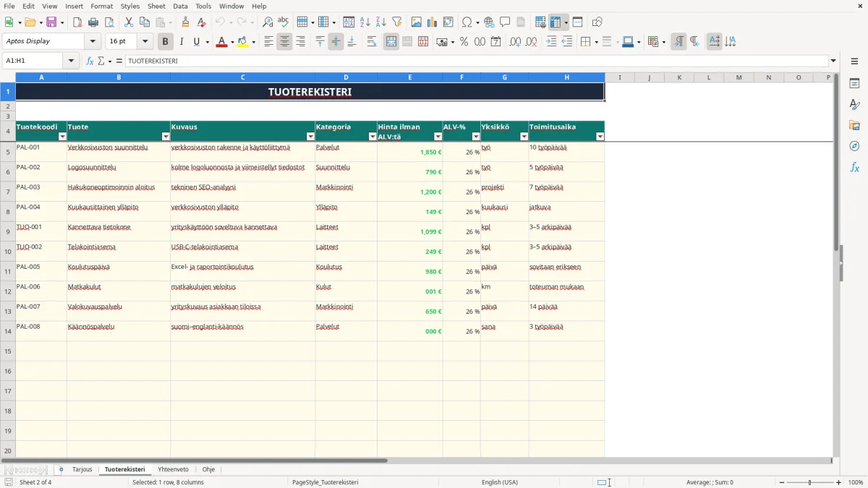Click the Add Decimal Place icon
Image resolution: width=868 pixels, height=488 pixels.
click(515, 42)
